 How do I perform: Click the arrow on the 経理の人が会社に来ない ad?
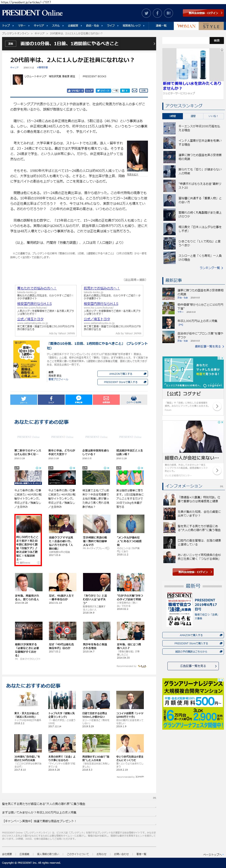[x=217, y=470]
